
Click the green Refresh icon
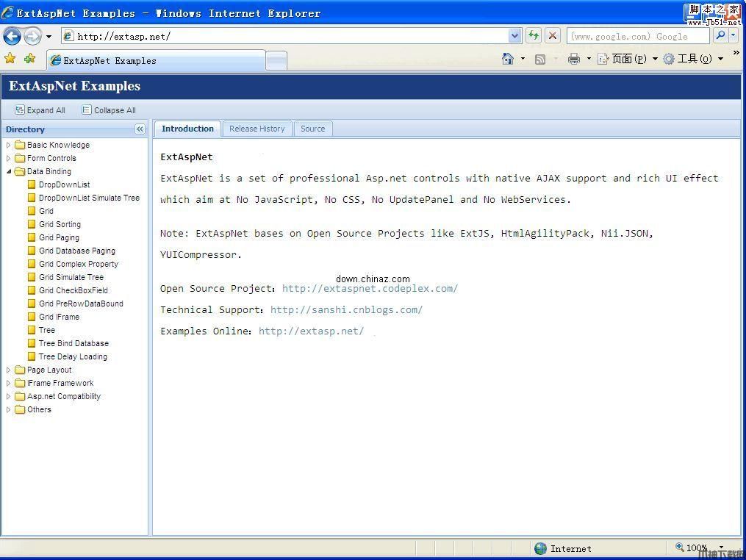click(534, 36)
